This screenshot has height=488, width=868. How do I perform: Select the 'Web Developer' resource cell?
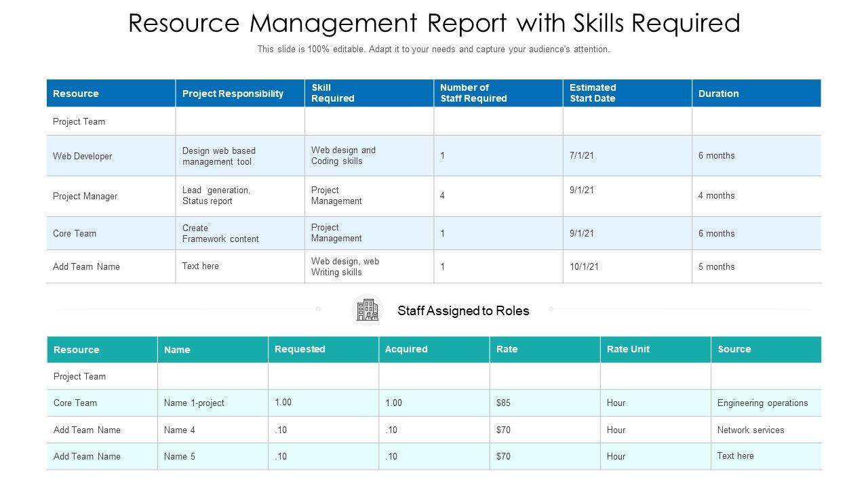(x=111, y=156)
